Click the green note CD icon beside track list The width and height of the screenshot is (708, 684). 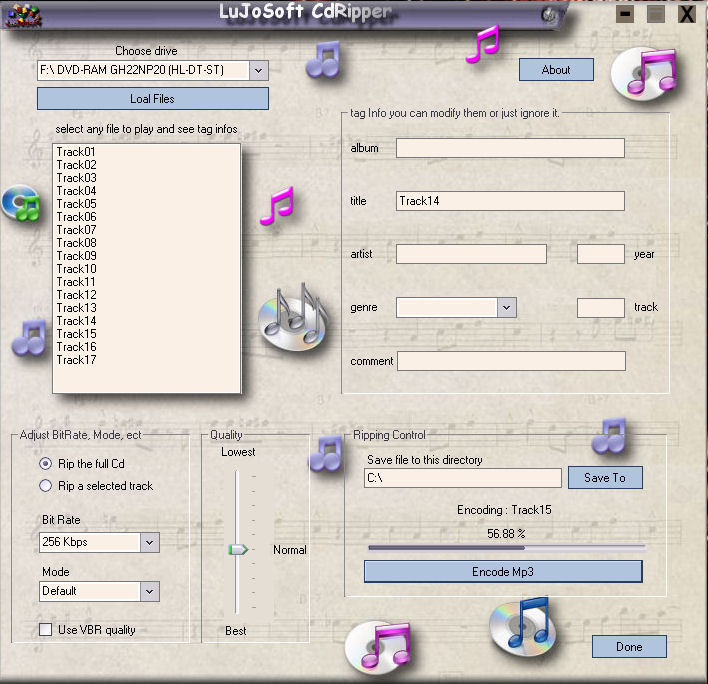click(21, 203)
